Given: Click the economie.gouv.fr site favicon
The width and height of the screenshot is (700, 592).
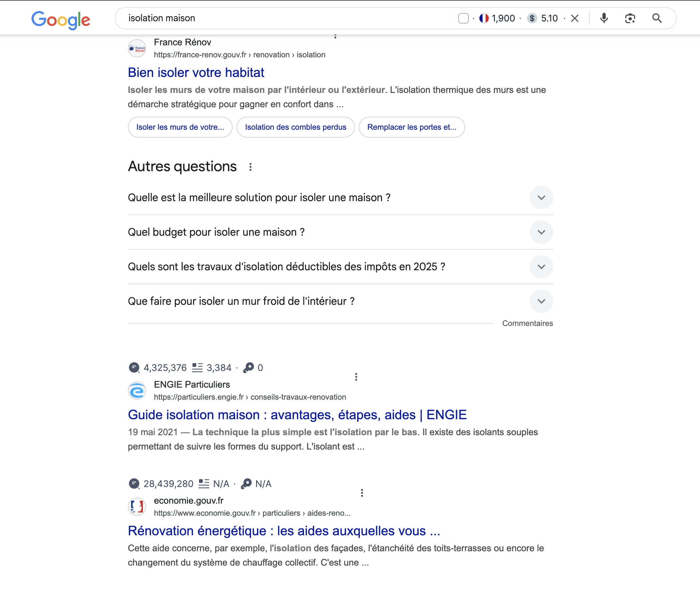Looking at the screenshot, I should 137,507.
